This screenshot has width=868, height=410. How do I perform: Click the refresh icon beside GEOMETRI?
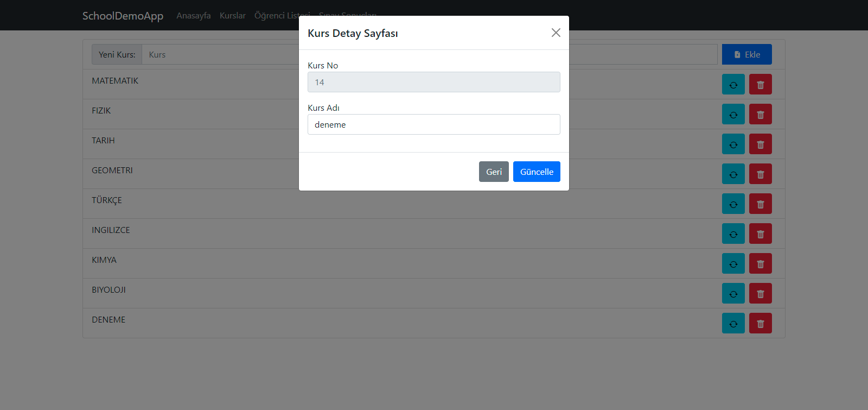pos(733,174)
